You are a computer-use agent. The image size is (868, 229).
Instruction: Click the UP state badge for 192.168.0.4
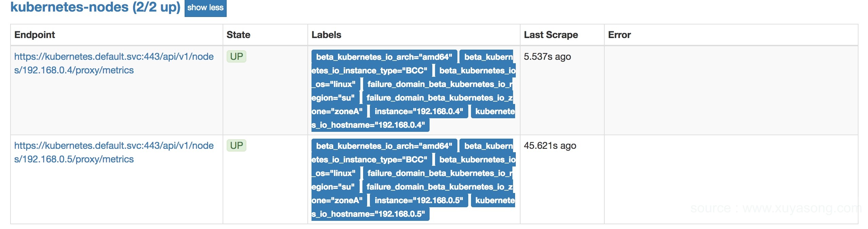point(237,56)
